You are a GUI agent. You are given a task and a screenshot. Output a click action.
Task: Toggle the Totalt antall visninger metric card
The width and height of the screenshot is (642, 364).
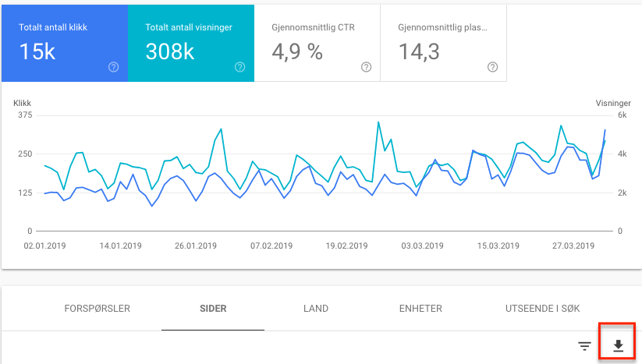pos(191,43)
